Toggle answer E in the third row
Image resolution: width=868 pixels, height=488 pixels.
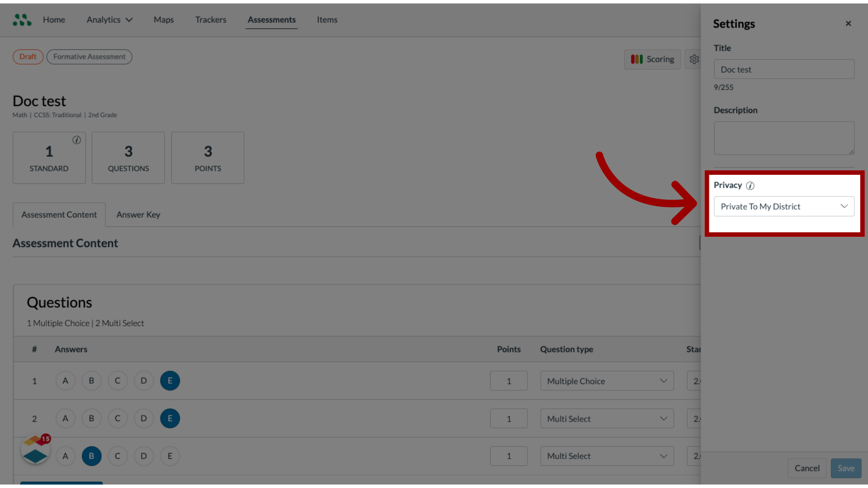point(170,456)
